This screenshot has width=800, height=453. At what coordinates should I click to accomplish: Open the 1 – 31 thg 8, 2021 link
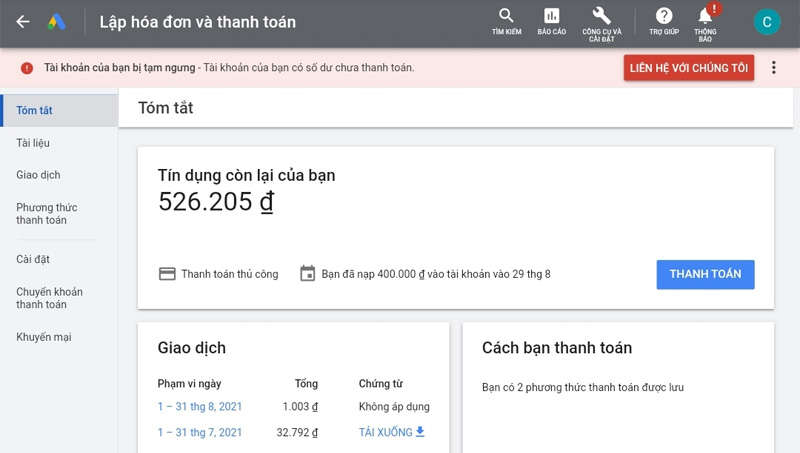pos(200,407)
